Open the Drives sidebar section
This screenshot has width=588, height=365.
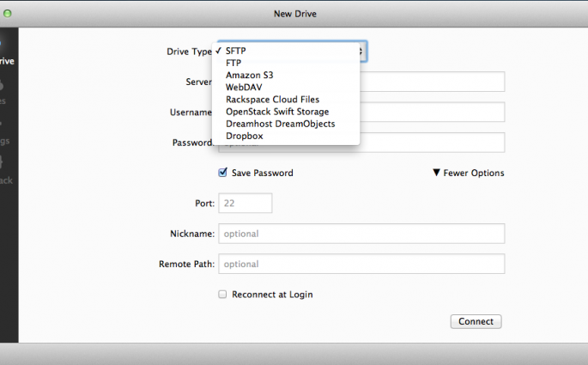coord(5,91)
